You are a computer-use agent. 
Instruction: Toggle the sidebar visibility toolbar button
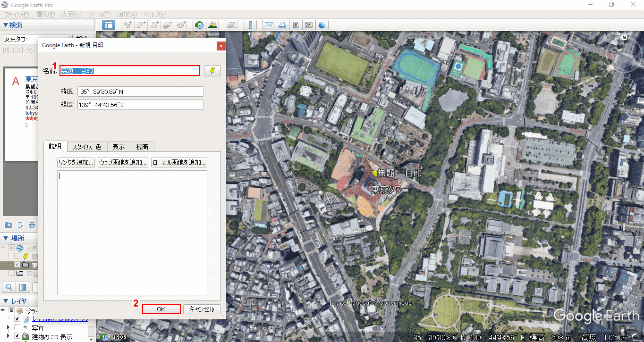pos(109,25)
